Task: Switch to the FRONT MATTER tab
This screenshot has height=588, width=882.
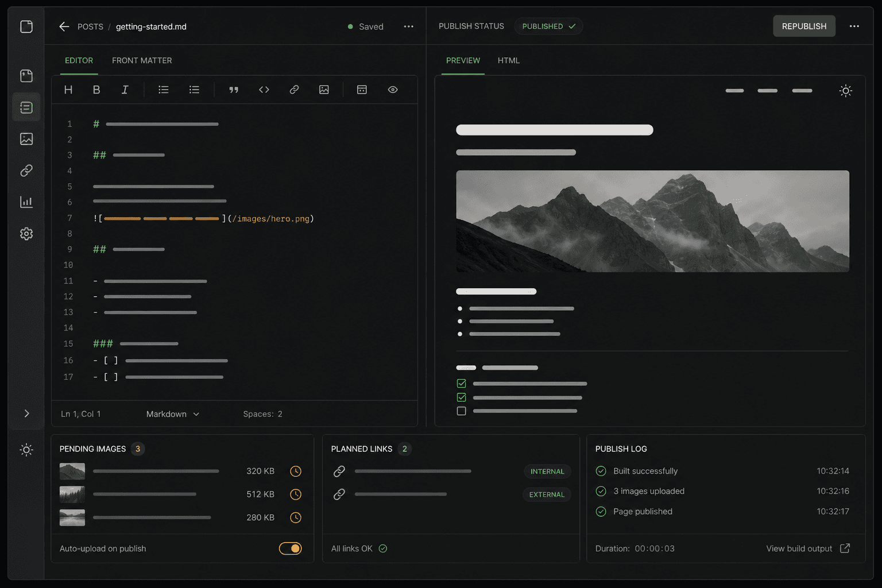Action: [x=142, y=60]
